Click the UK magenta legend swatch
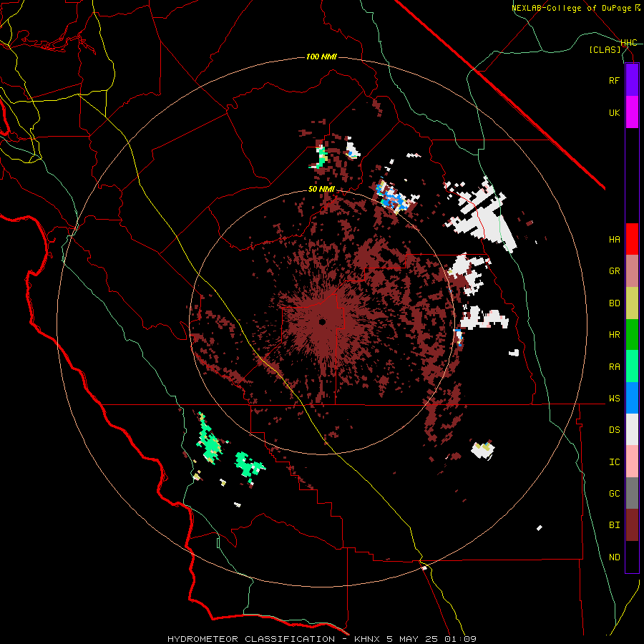This screenshot has height=644, width=644. [632, 112]
